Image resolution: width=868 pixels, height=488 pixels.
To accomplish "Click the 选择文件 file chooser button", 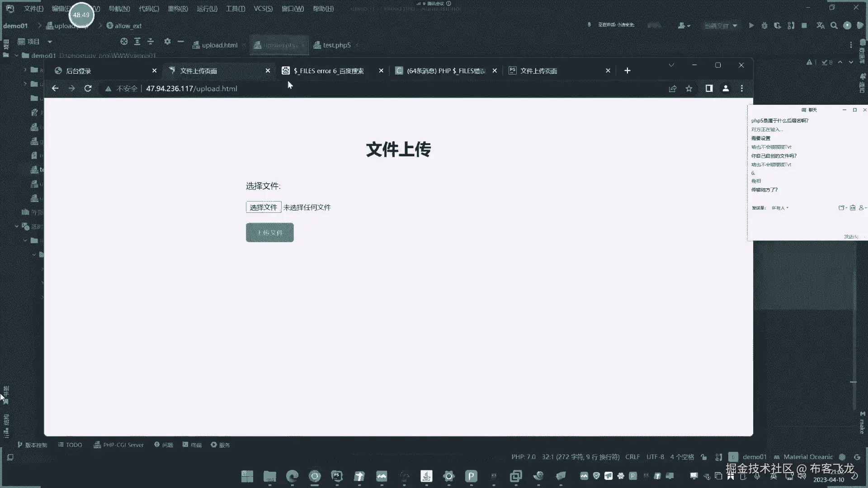I will pos(264,207).
